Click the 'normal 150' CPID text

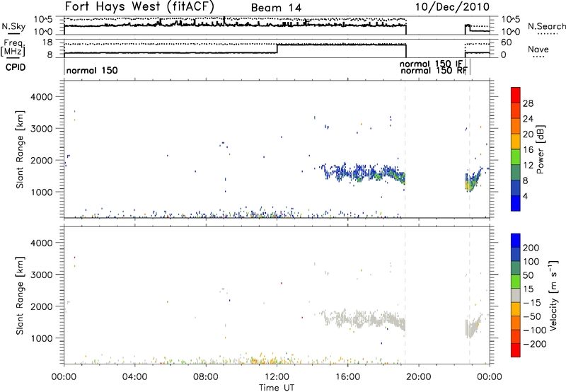pyautogui.click(x=92, y=70)
